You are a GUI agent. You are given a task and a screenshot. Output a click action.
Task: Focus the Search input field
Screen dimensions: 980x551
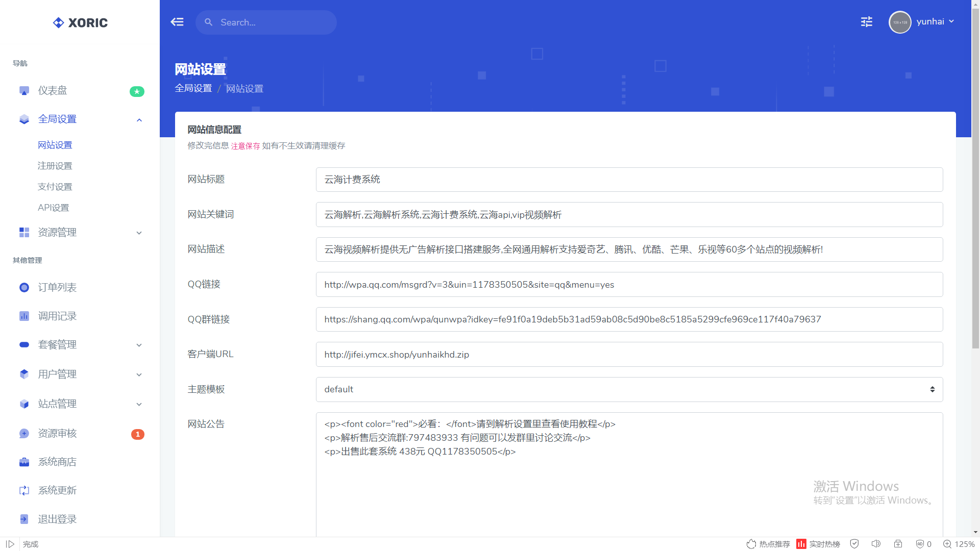[266, 22]
